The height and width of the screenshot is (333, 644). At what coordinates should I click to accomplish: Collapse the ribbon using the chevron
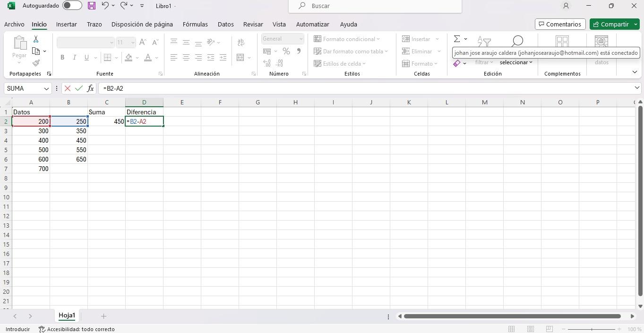tap(635, 72)
